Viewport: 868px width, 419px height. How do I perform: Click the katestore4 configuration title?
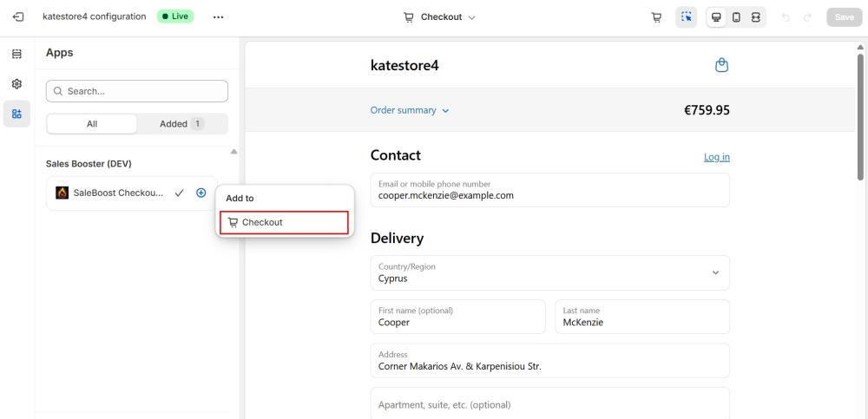coord(94,16)
